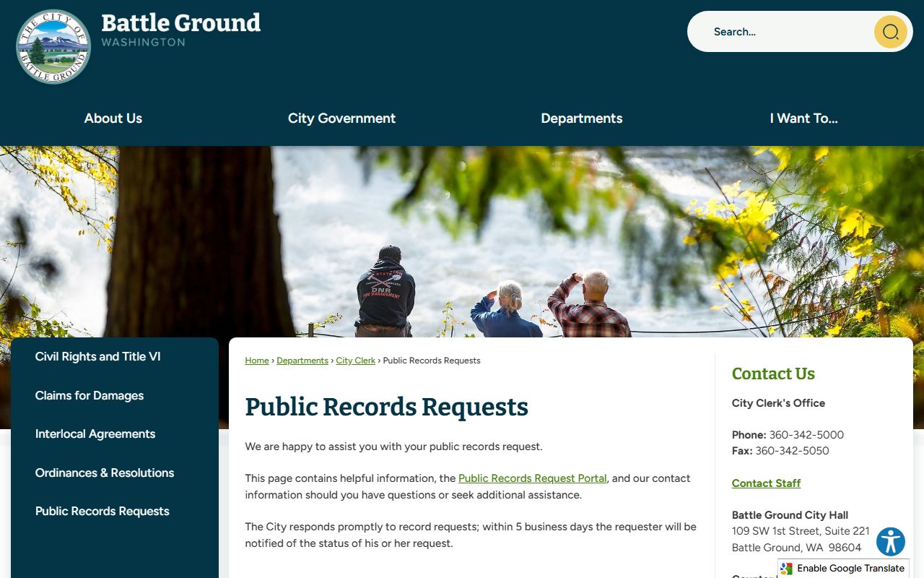Click the Battle Ground Washington site title
Viewport: 924px width, 578px height.
(x=180, y=30)
